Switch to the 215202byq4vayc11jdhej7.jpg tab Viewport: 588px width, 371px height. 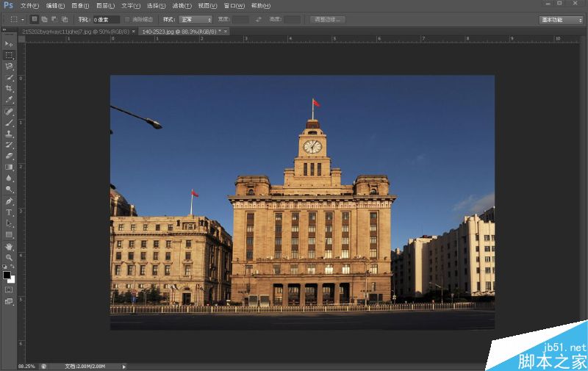coord(76,32)
